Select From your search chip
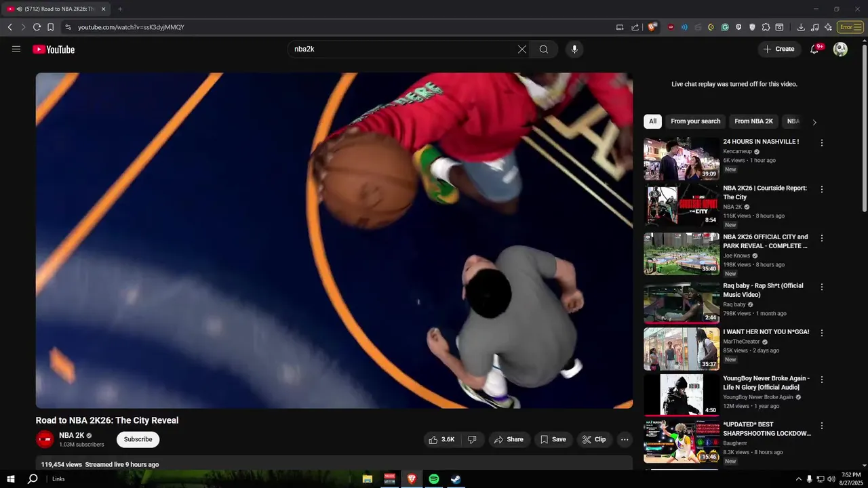The height and width of the screenshot is (488, 868). point(696,121)
